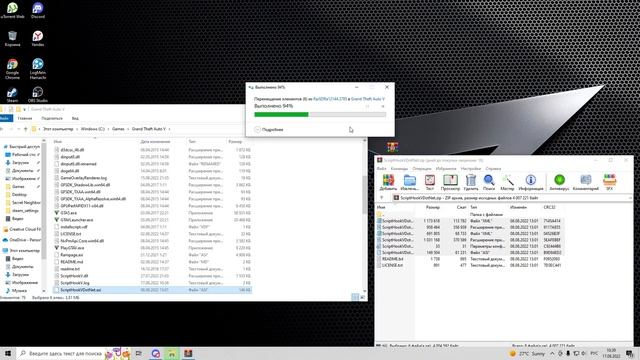Click the Find (Поиск) magnifier icon in WinRAR

coord(489,182)
